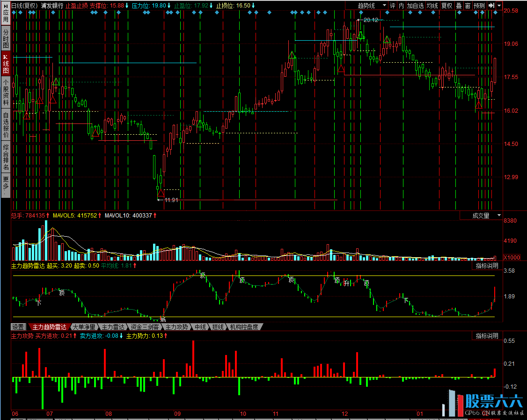
Task: Click the 窗 (window) toolbar icon
Action: [x=468, y=6]
